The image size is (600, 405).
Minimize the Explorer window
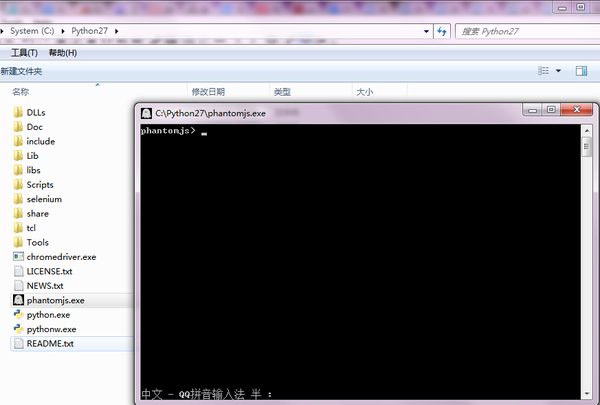[562, 7]
